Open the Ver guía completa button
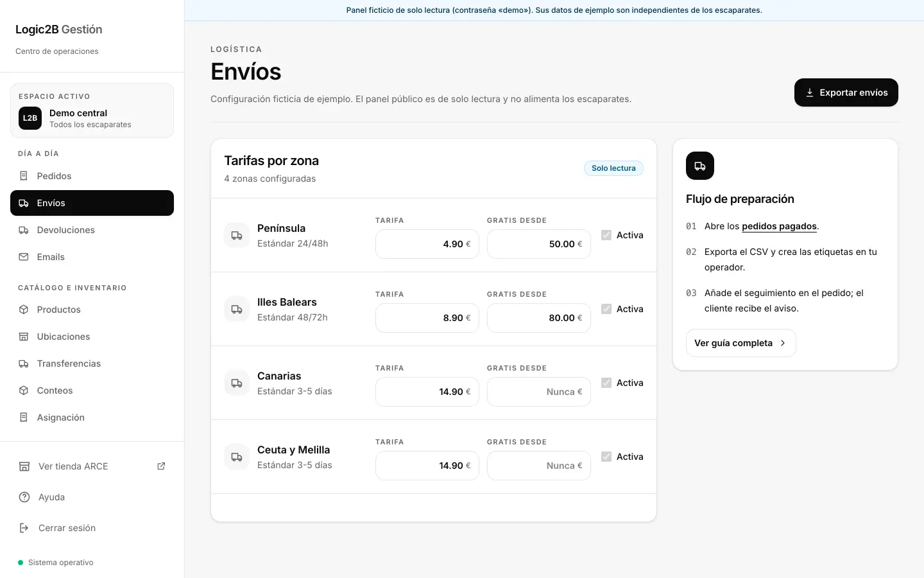Viewport: 924px width, 578px height. click(741, 343)
